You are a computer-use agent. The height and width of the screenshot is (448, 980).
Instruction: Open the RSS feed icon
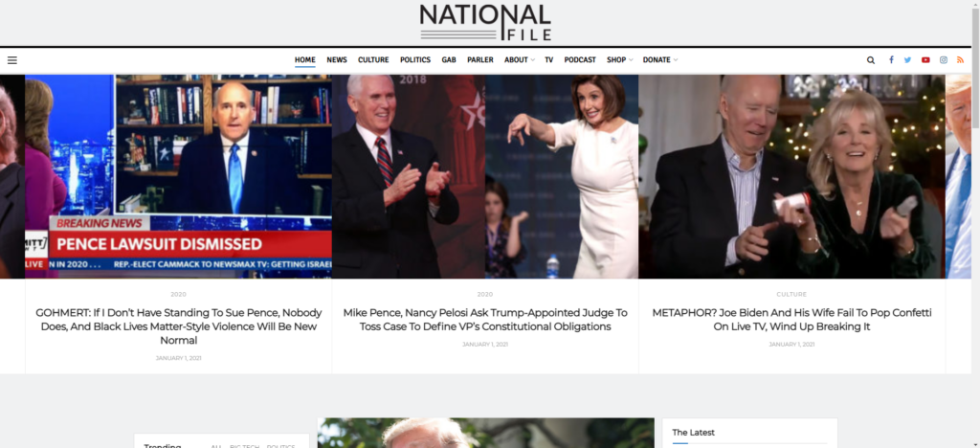[961, 60]
